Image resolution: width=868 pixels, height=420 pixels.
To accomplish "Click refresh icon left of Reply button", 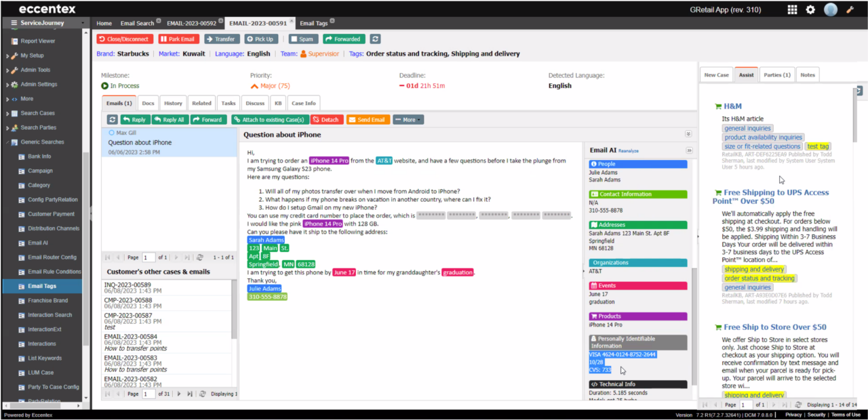I will (113, 120).
